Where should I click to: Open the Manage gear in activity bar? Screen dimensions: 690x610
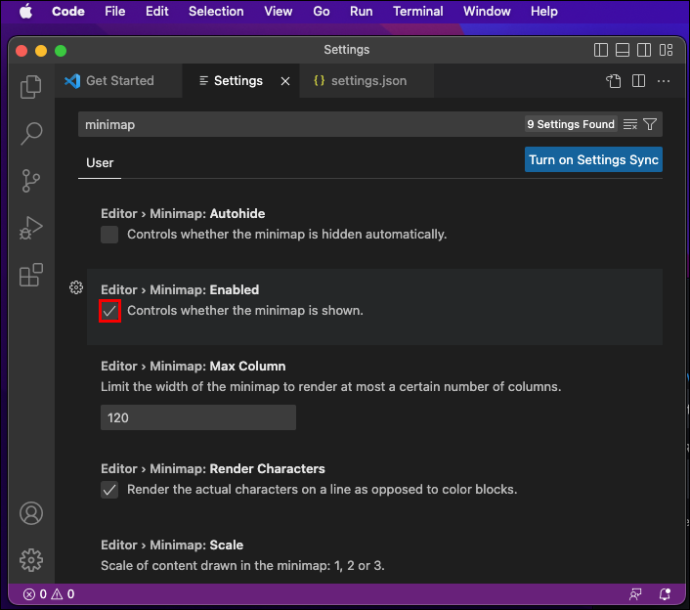[x=31, y=560]
